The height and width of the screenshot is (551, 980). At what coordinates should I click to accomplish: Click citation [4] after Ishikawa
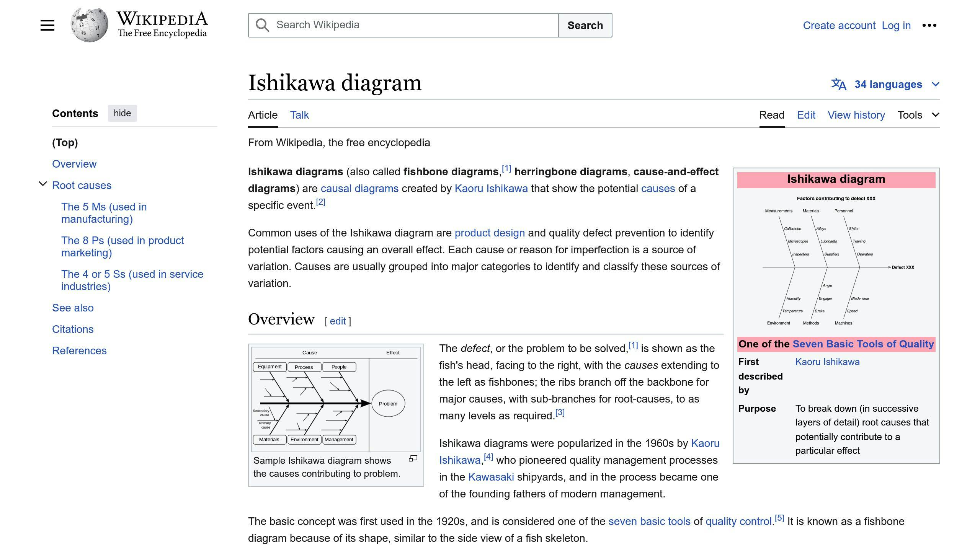click(488, 457)
